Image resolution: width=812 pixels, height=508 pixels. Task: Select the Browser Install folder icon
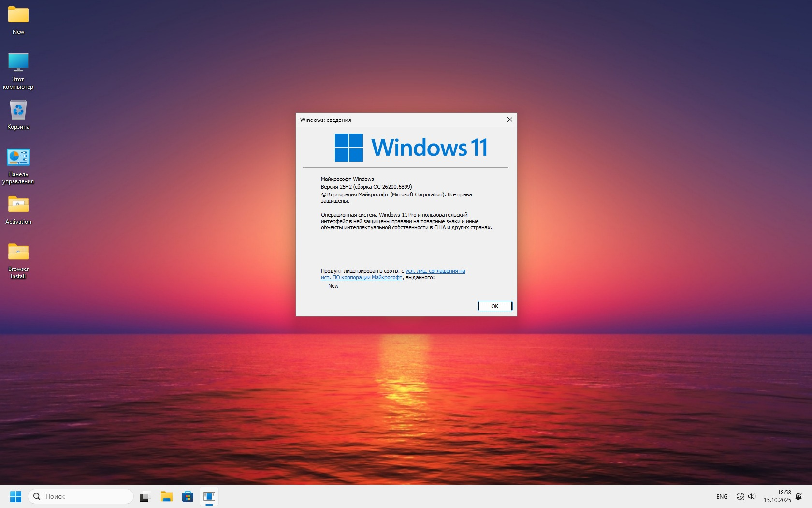point(18,261)
